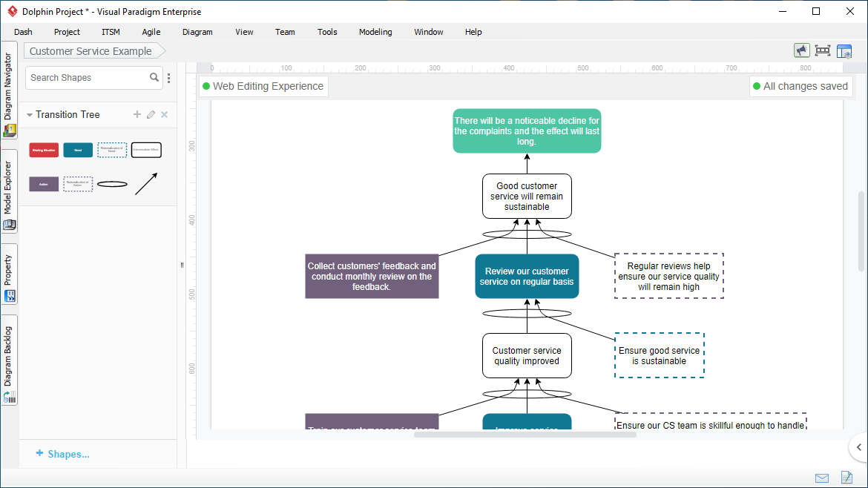Select Collect customers' feedback action node

pos(372,277)
